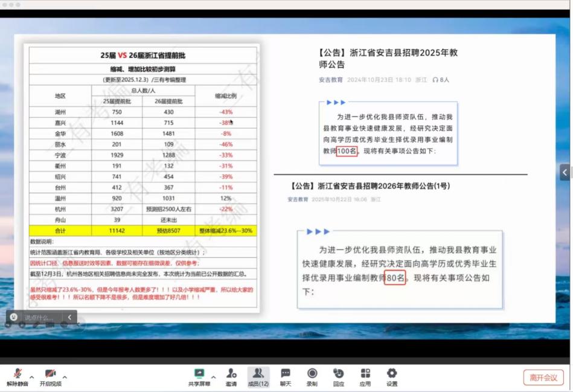Image resolution: width=573 pixels, height=392 pixels.
Task: Show the 成员(12) participants panel
Action: point(258,377)
